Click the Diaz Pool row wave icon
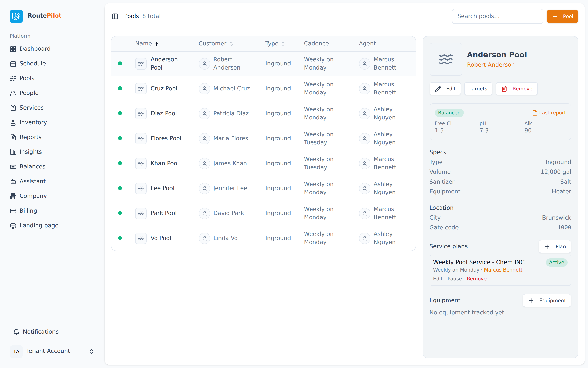 141,113
